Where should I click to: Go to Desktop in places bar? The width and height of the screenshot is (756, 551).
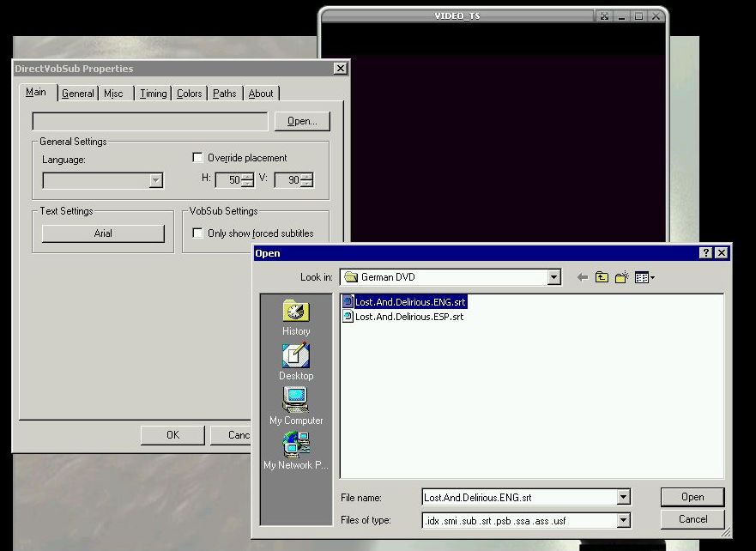[295, 361]
